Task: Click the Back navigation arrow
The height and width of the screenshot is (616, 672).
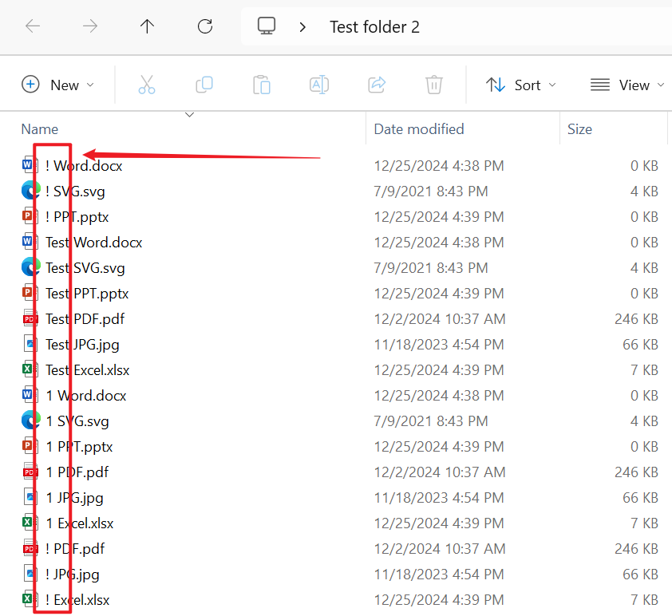Action: pyautogui.click(x=33, y=26)
